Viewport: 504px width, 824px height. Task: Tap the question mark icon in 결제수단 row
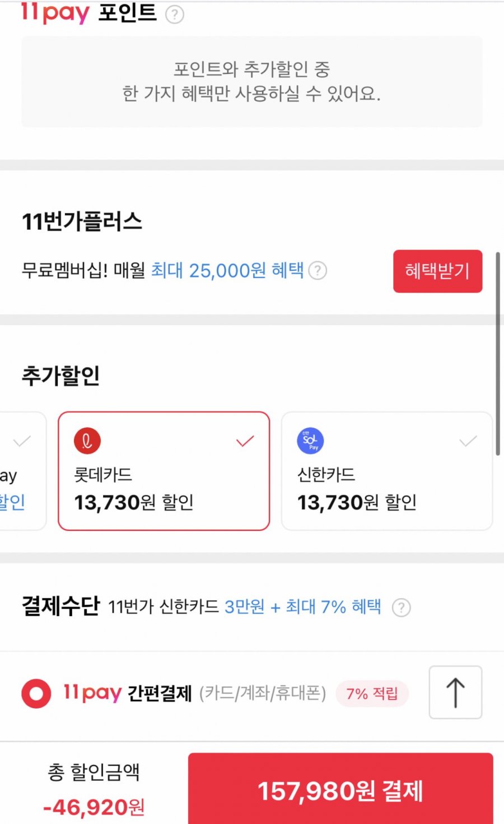click(x=401, y=607)
